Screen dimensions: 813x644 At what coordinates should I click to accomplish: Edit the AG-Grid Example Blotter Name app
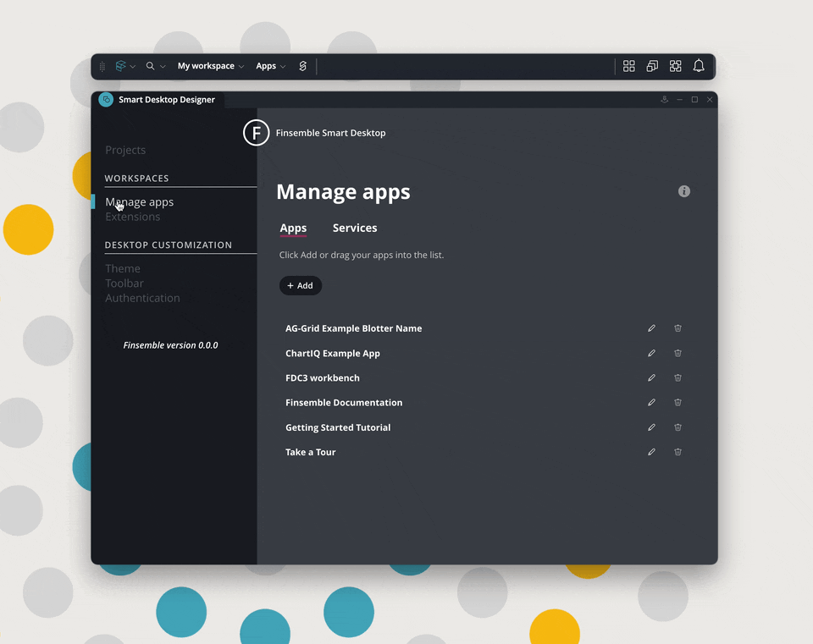point(651,328)
